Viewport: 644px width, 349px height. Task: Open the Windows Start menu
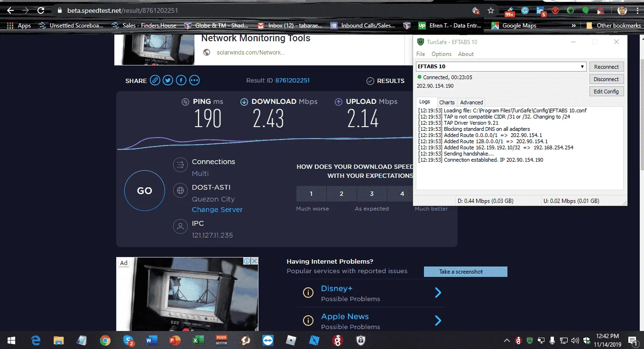[11, 340]
